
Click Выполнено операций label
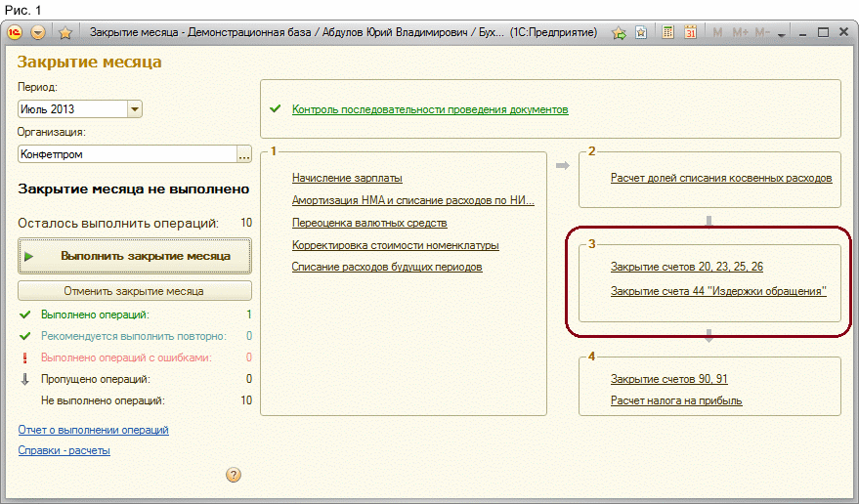tap(96, 315)
